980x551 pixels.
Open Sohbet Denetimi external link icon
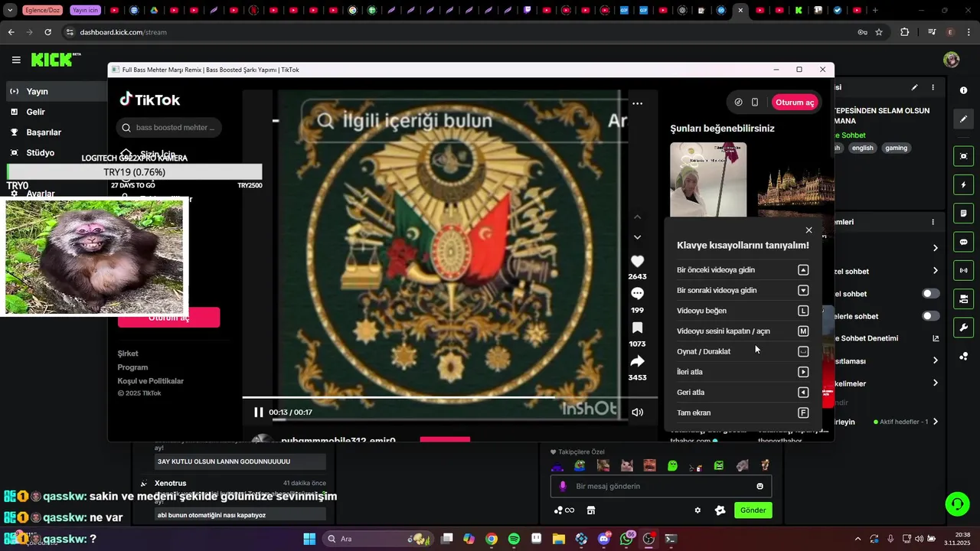point(936,338)
